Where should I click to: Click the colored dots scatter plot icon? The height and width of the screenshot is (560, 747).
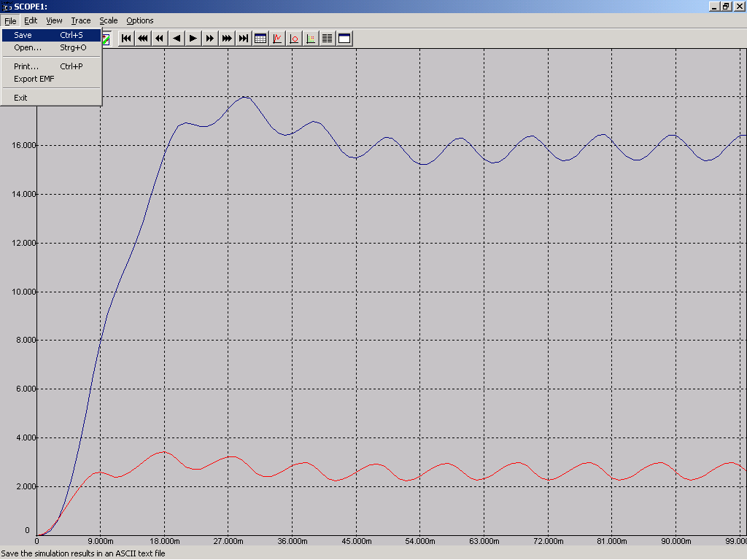(311, 39)
